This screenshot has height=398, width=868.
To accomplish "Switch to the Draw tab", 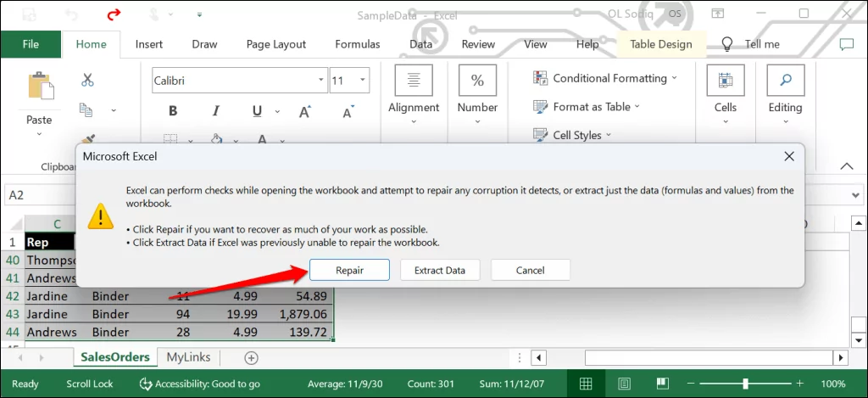I will [x=204, y=44].
